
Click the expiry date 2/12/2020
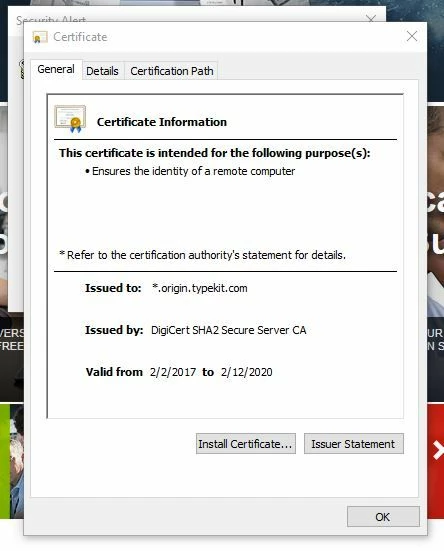(247, 372)
